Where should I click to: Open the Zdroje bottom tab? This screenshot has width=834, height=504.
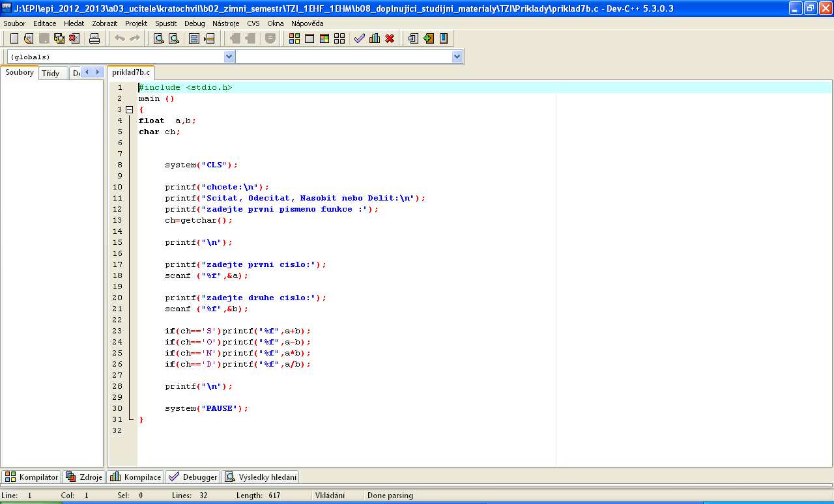point(84,477)
